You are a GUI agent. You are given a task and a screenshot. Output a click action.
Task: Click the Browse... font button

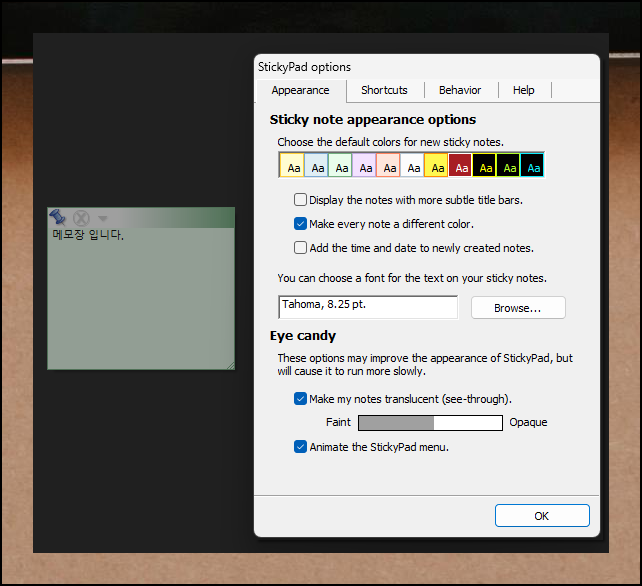518,308
